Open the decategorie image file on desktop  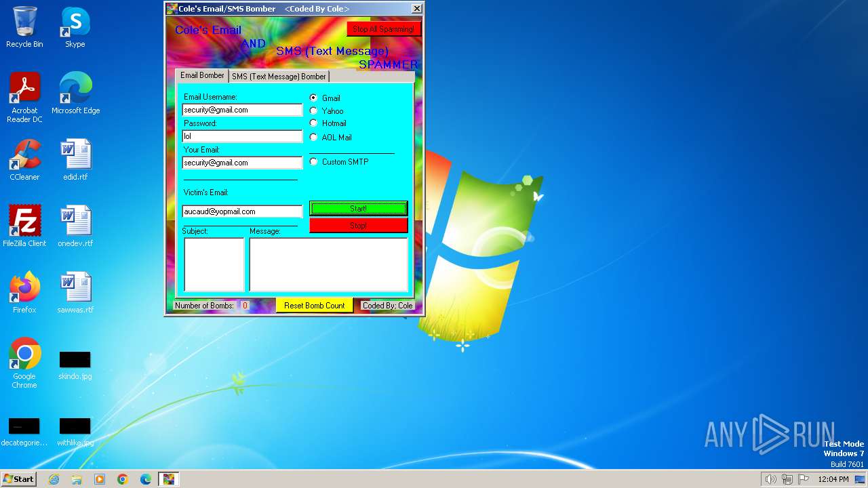24,432
